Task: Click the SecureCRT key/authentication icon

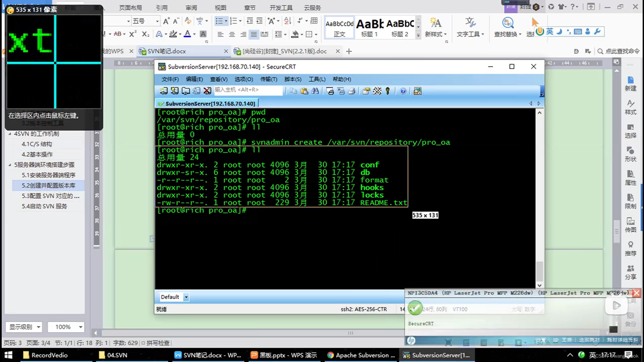Action: (x=388, y=91)
